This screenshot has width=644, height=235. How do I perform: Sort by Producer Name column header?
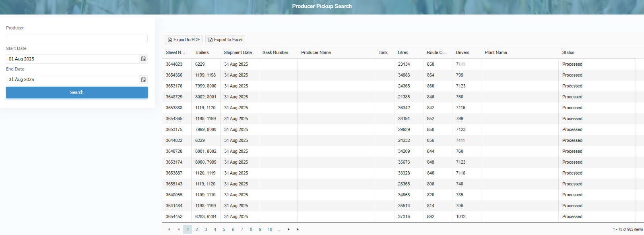(x=316, y=53)
